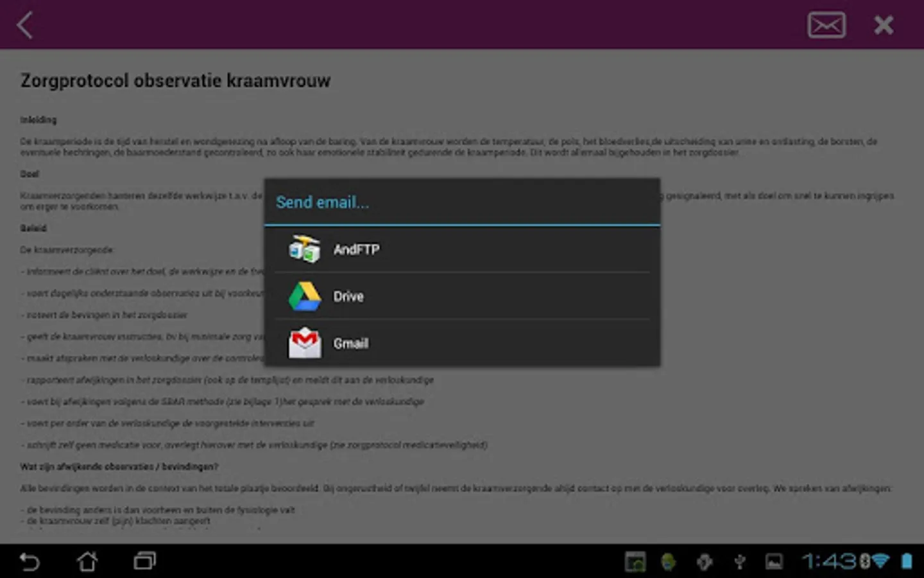Tap the email envelope icon in header

click(826, 25)
